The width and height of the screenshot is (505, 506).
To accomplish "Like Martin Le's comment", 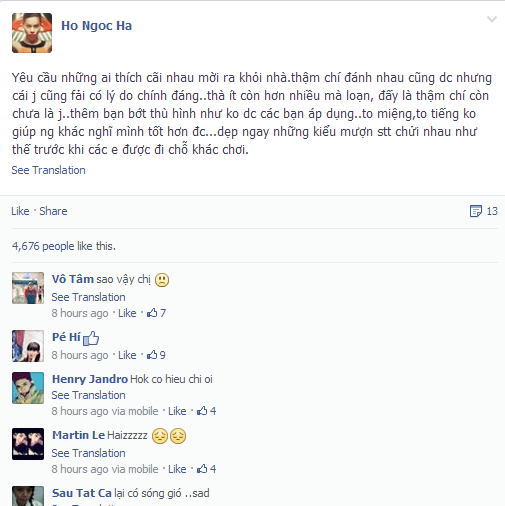I will (x=177, y=469).
